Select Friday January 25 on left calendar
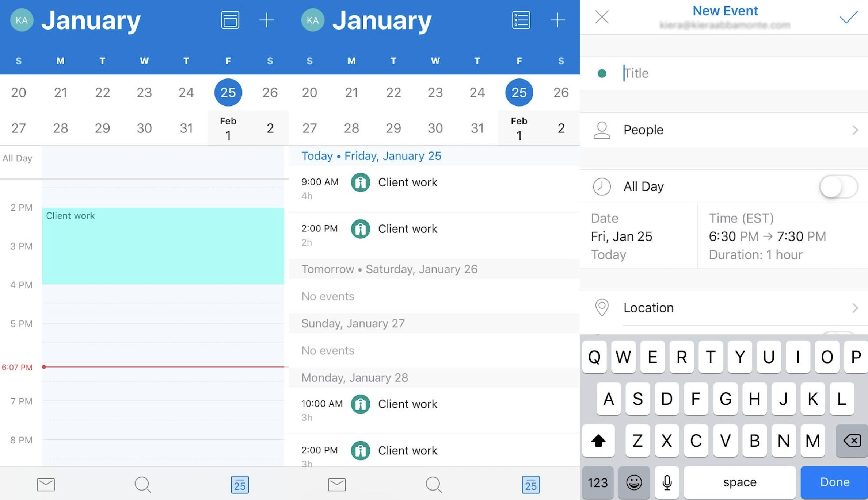Image resolution: width=868 pixels, height=500 pixels. tap(228, 92)
